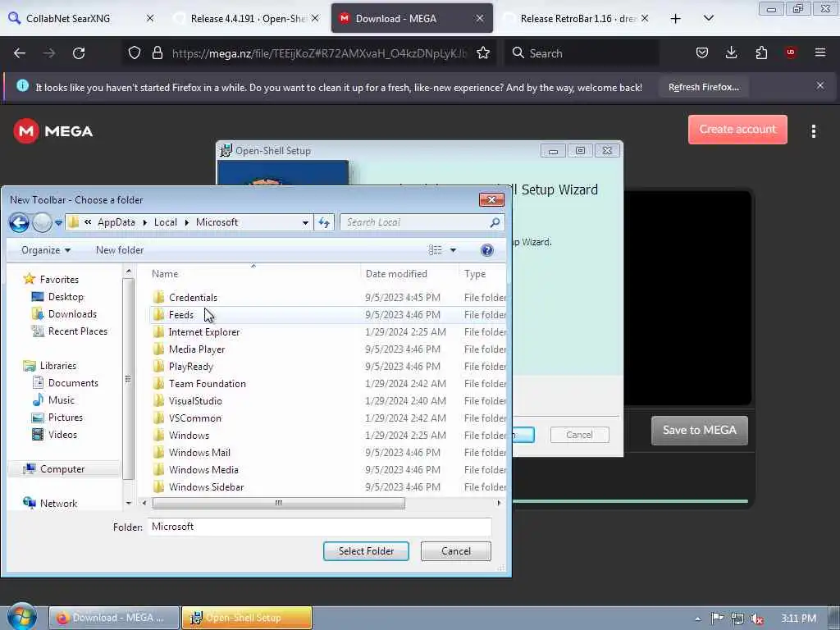This screenshot has width=840, height=630.
Task: Create a New folder
Action: (x=120, y=250)
